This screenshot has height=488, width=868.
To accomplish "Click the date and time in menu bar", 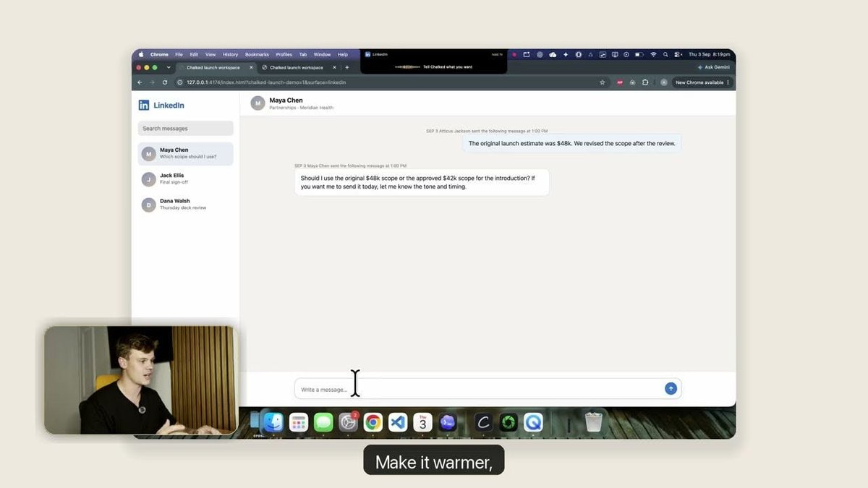I will click(x=710, y=54).
